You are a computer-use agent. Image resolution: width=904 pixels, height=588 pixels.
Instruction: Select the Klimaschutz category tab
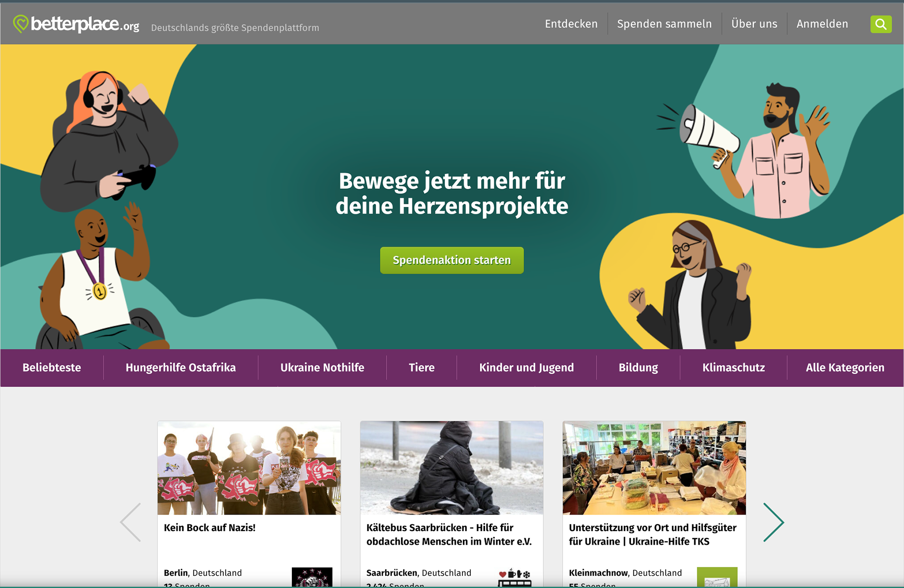(734, 368)
